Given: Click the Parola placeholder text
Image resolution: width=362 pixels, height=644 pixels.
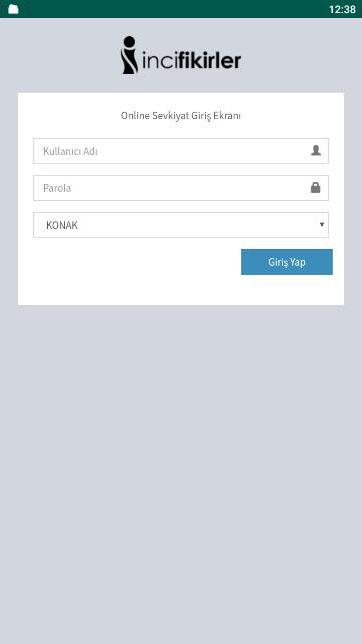Looking at the screenshot, I should point(57,188).
